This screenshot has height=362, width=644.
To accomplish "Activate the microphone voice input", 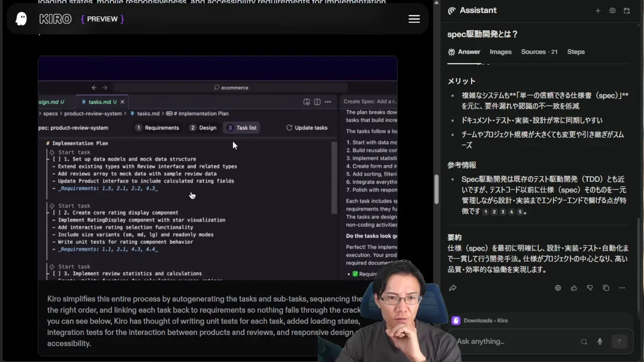I will 600,342.
